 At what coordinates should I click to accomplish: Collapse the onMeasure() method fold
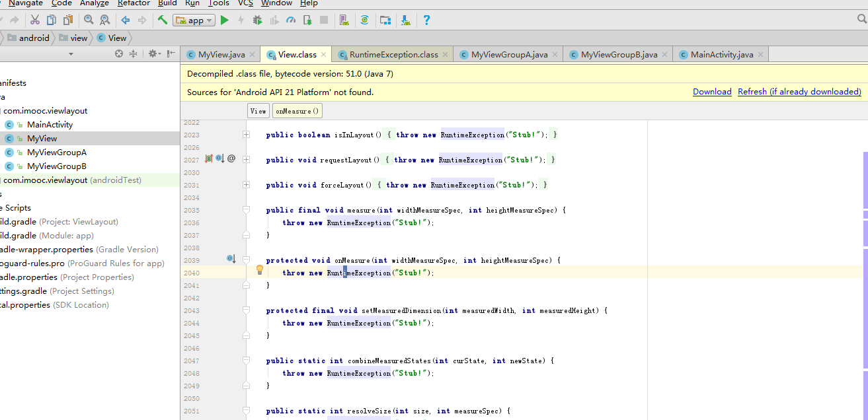(247, 260)
